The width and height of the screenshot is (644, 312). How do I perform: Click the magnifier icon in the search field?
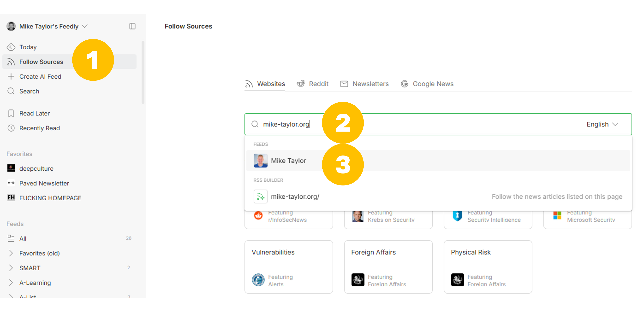coord(255,124)
